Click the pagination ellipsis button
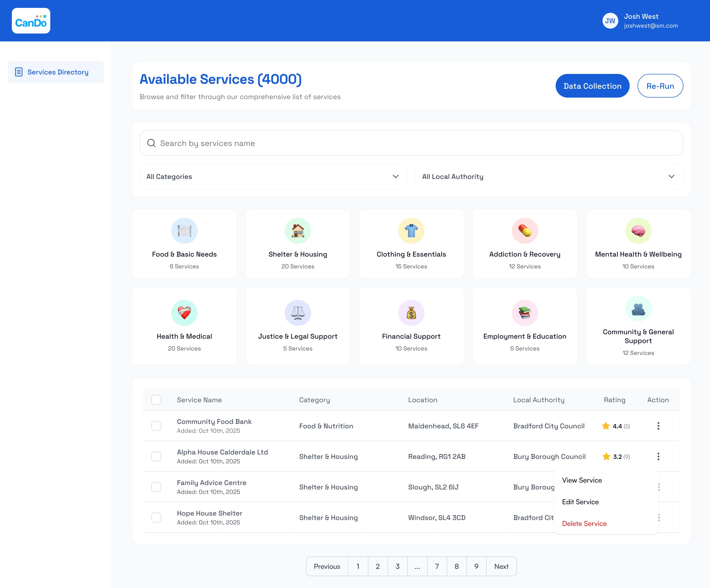The image size is (710, 588). (x=417, y=566)
